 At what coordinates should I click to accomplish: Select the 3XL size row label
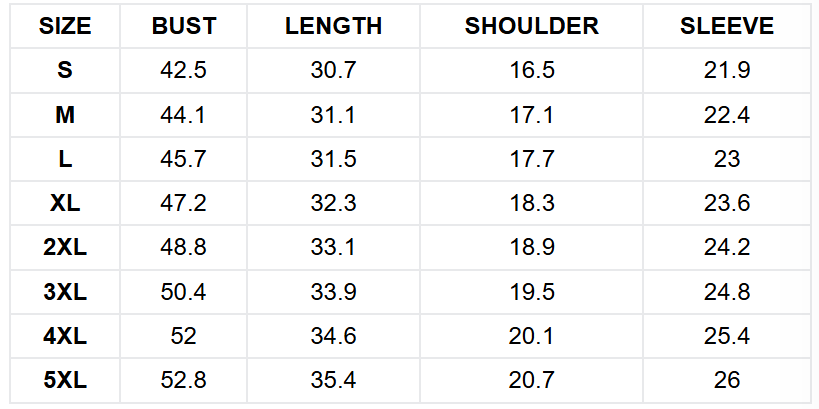(65, 292)
